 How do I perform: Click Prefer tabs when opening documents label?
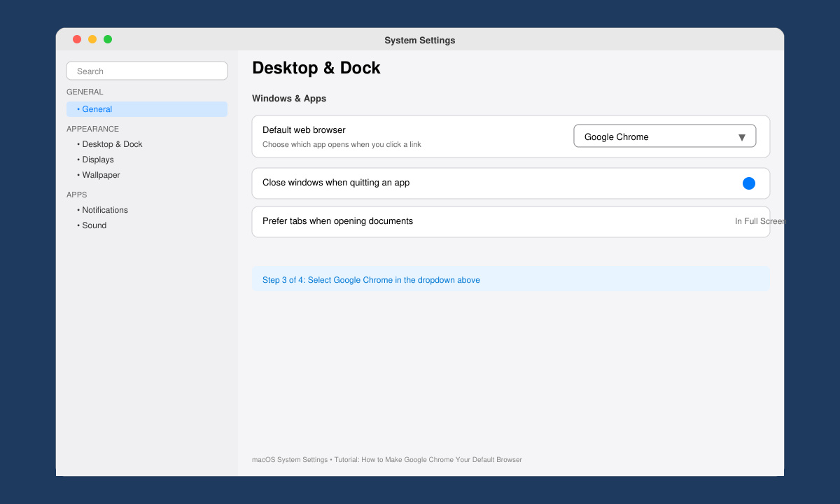pyautogui.click(x=337, y=221)
